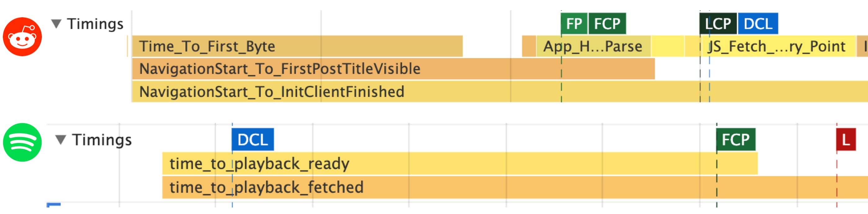The width and height of the screenshot is (868, 214).
Task: Select the FP marker in Reddit timings
Action: point(574,24)
